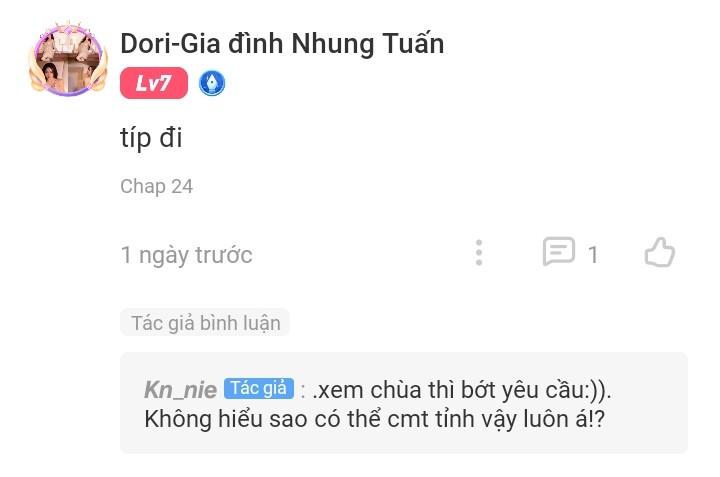Tap the reply count number 1

point(593,255)
